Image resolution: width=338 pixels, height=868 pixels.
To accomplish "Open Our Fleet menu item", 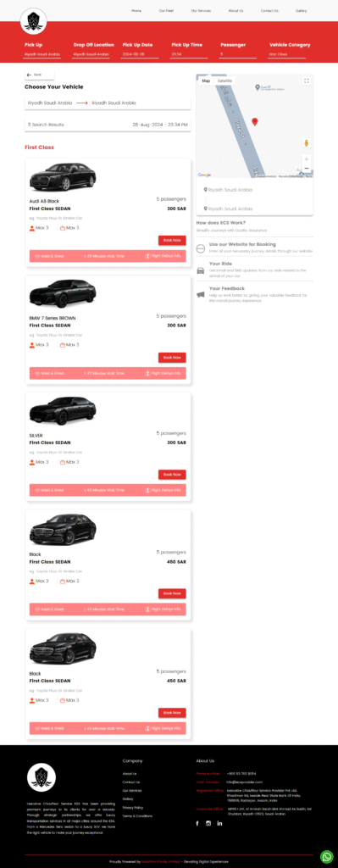I will click(166, 10).
